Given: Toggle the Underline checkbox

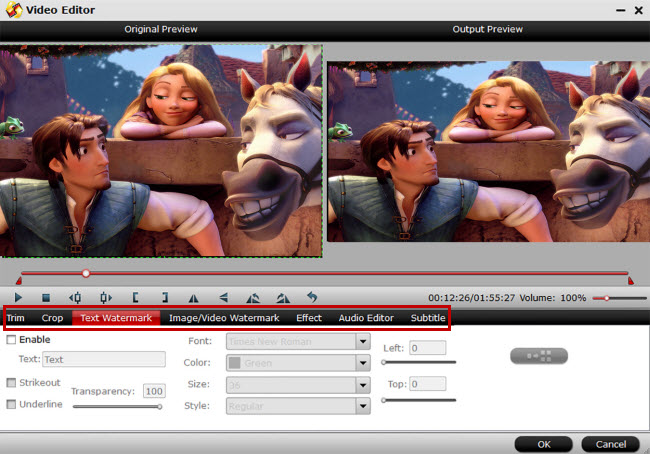Looking at the screenshot, I should [11, 404].
